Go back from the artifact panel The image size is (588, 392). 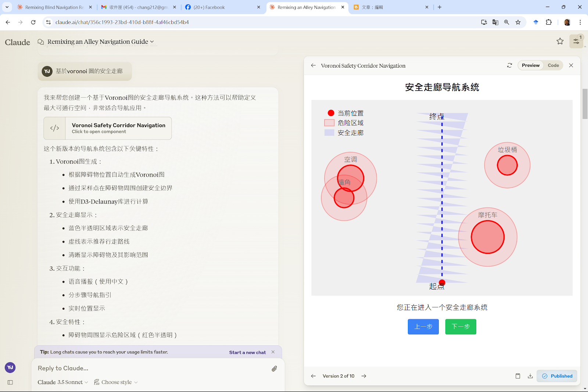[313, 65]
